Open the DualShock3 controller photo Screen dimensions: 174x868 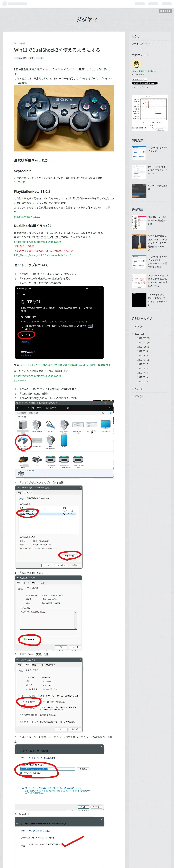click(x=64, y=118)
